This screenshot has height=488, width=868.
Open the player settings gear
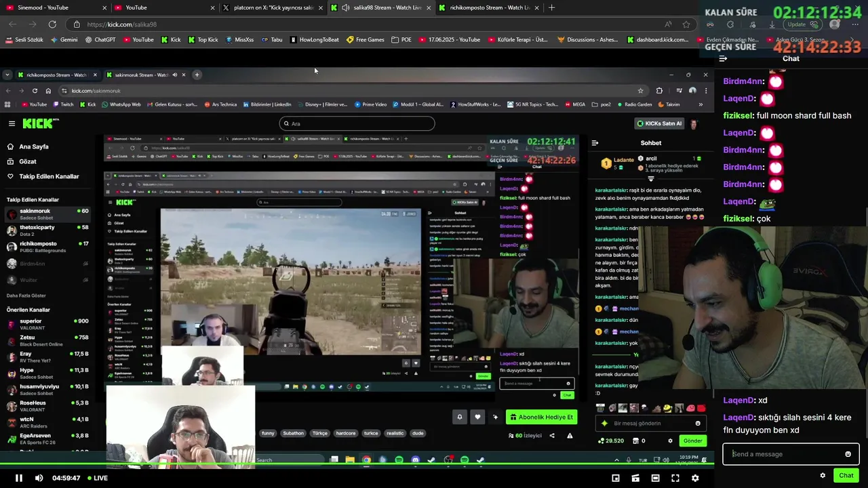pyautogui.click(x=695, y=478)
